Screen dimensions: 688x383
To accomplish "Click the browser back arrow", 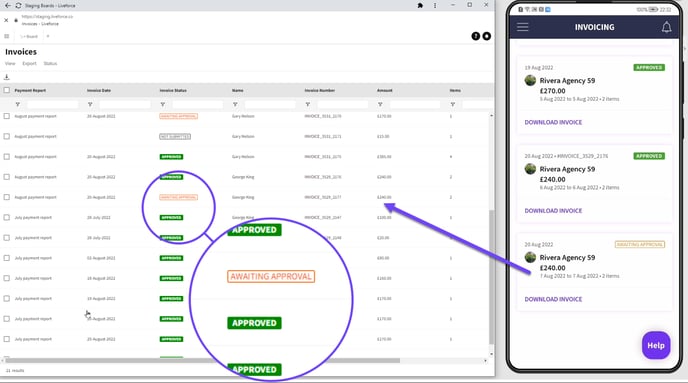I will coord(7,6).
